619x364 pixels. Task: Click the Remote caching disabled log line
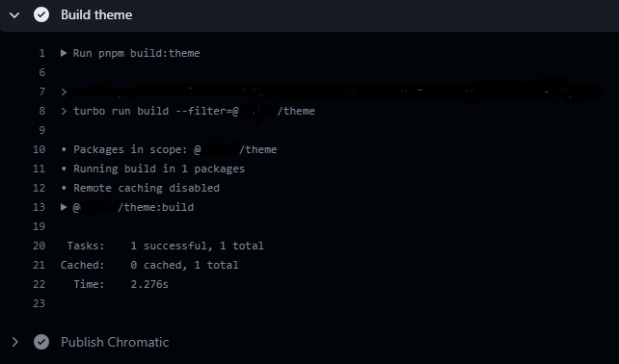tap(140, 188)
